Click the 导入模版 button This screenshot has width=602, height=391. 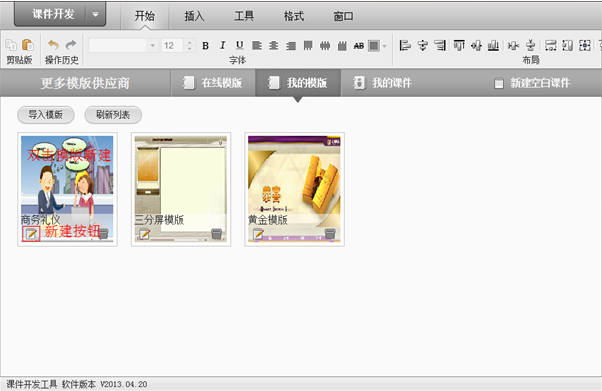click(x=46, y=115)
